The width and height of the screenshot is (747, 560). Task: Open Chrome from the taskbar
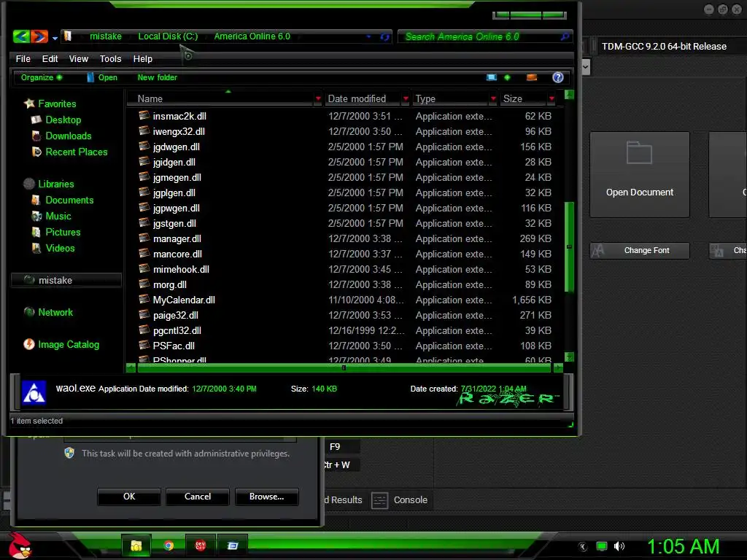point(169,545)
